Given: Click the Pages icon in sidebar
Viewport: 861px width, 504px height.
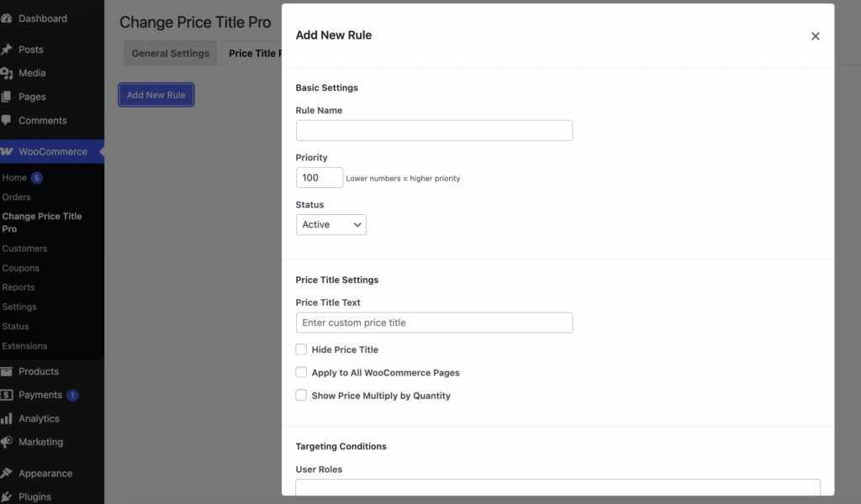Looking at the screenshot, I should (7, 97).
